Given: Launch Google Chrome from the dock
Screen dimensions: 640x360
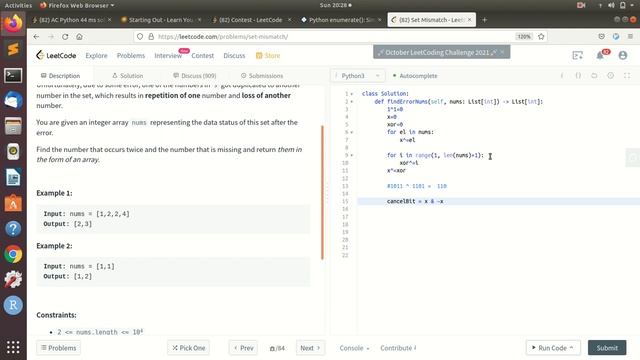Looking at the screenshot, I should 13,254.
